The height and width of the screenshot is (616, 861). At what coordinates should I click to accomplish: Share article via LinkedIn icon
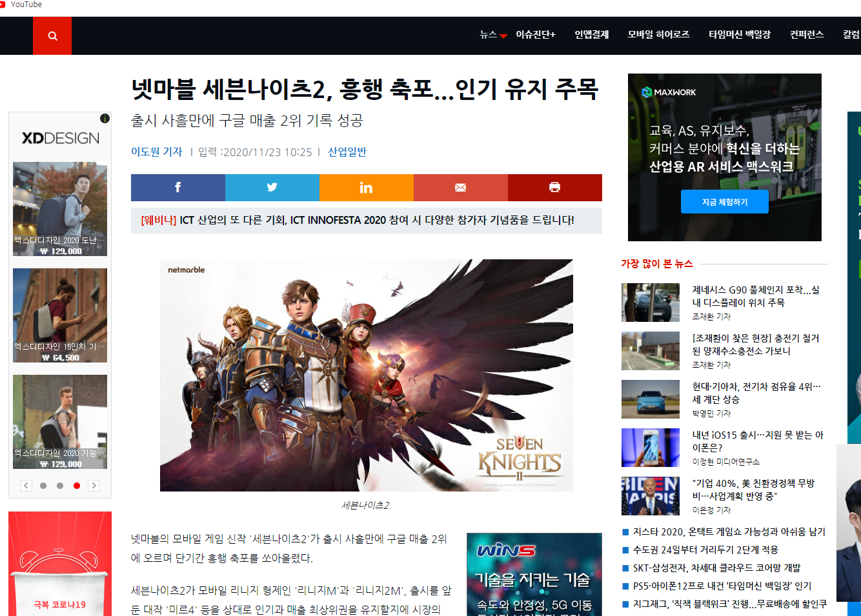(x=367, y=188)
